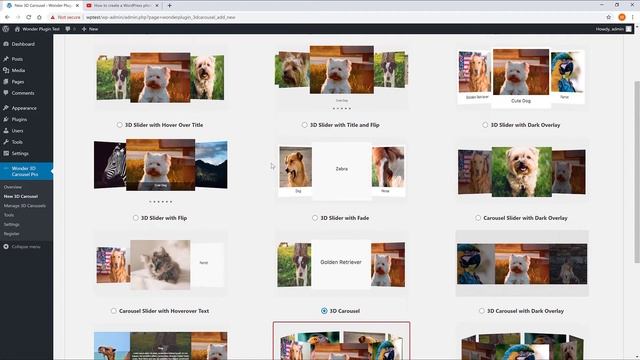Click the browser address bar URL
The width and height of the screenshot is (640, 360).
pyautogui.click(x=160, y=17)
